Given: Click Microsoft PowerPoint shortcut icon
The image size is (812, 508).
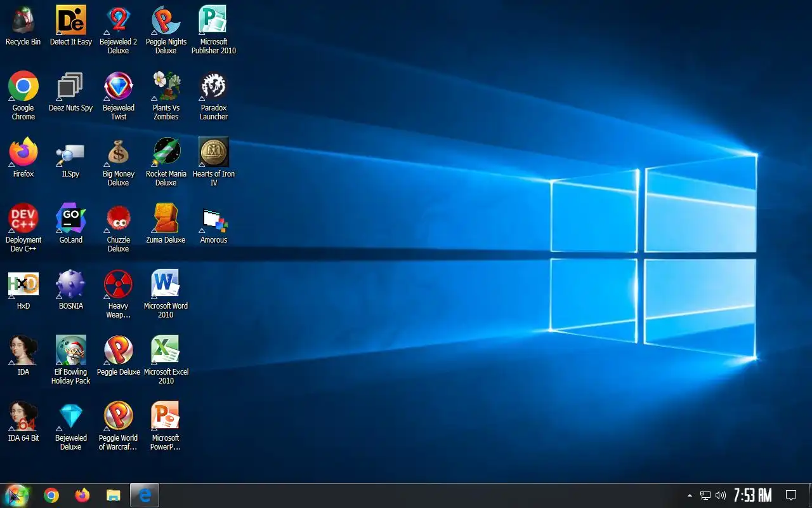Looking at the screenshot, I should (166, 427).
